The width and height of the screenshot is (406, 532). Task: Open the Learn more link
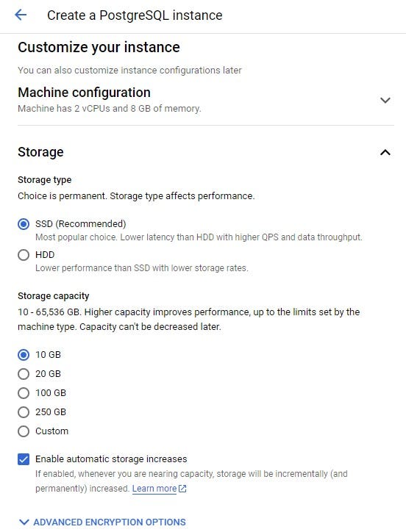(154, 489)
